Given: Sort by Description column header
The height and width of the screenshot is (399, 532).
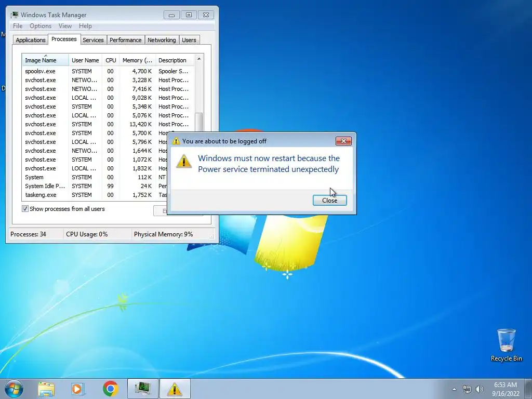Looking at the screenshot, I should pos(175,60).
